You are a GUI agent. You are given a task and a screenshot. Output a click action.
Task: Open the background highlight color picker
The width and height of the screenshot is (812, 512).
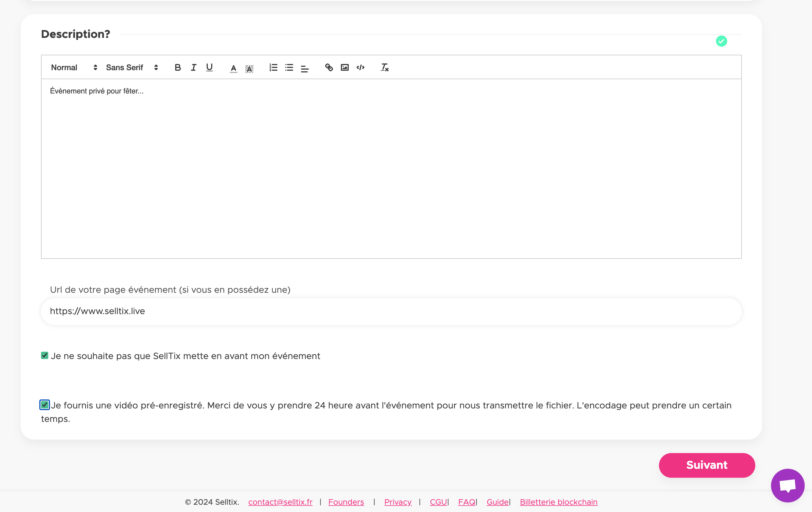tap(249, 68)
